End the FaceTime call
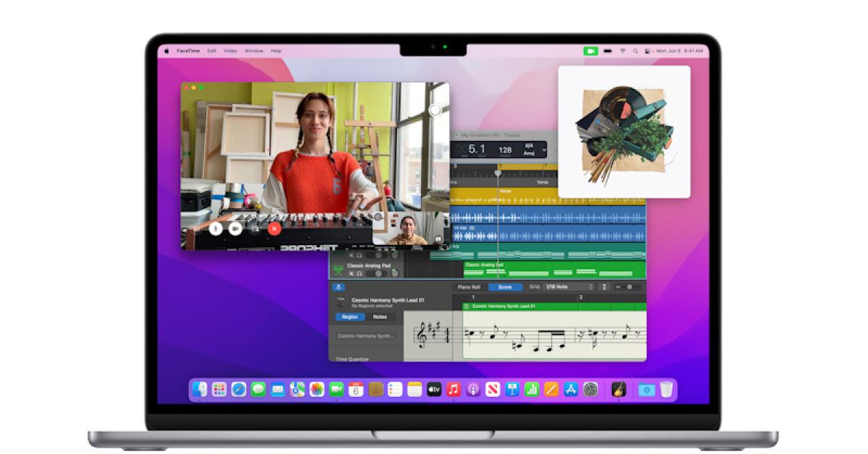This screenshot has width=868, height=454. 274,228
